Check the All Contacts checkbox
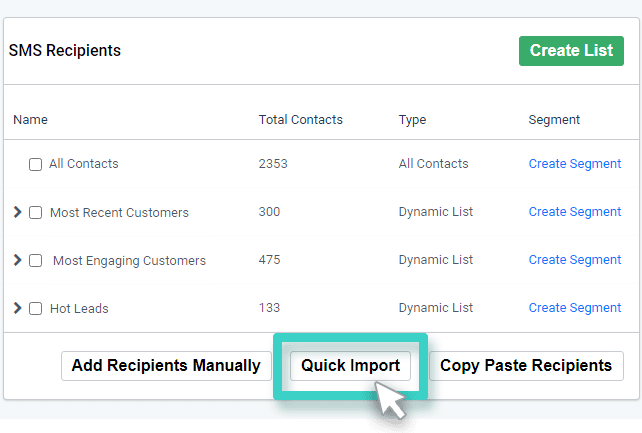Image resolution: width=642 pixels, height=433 pixels. [35, 165]
